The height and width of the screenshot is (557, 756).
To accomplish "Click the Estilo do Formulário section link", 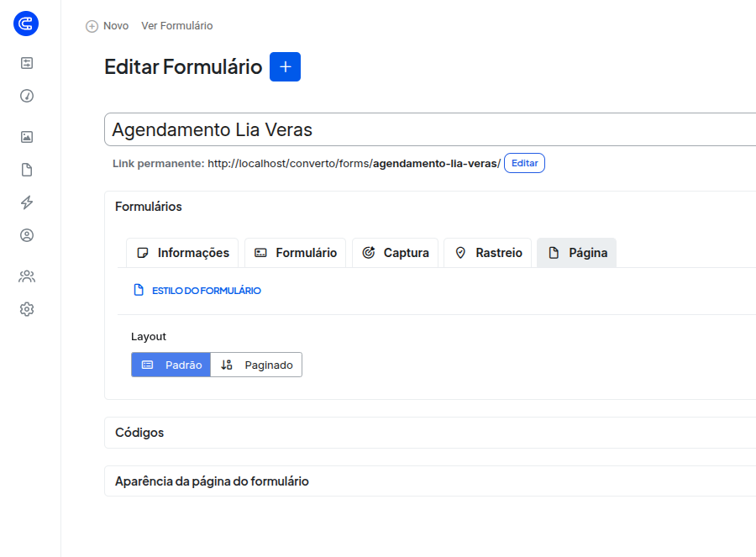I will coord(197,291).
